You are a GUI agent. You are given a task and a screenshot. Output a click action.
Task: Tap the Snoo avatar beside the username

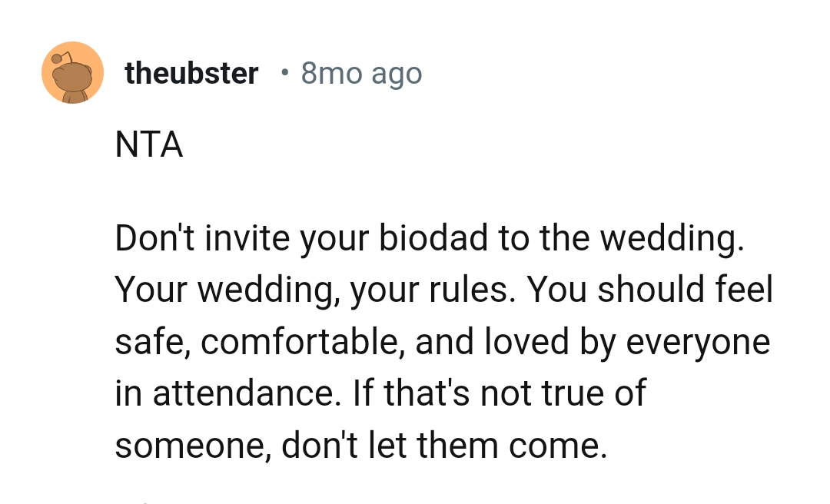[x=72, y=71]
